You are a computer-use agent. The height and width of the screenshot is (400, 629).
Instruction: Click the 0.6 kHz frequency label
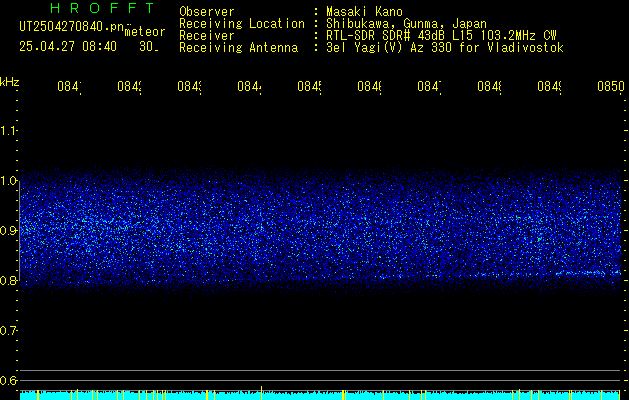pos(8,380)
